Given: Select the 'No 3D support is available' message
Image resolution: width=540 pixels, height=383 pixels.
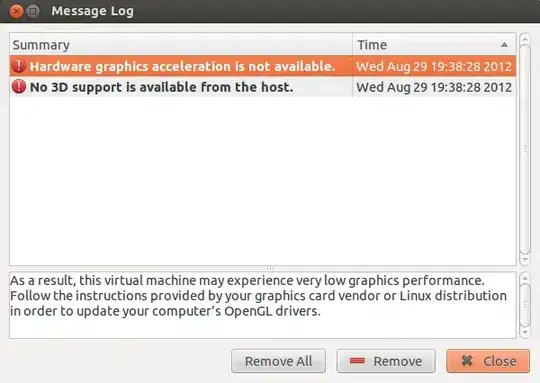Looking at the screenshot, I should coord(263,87).
